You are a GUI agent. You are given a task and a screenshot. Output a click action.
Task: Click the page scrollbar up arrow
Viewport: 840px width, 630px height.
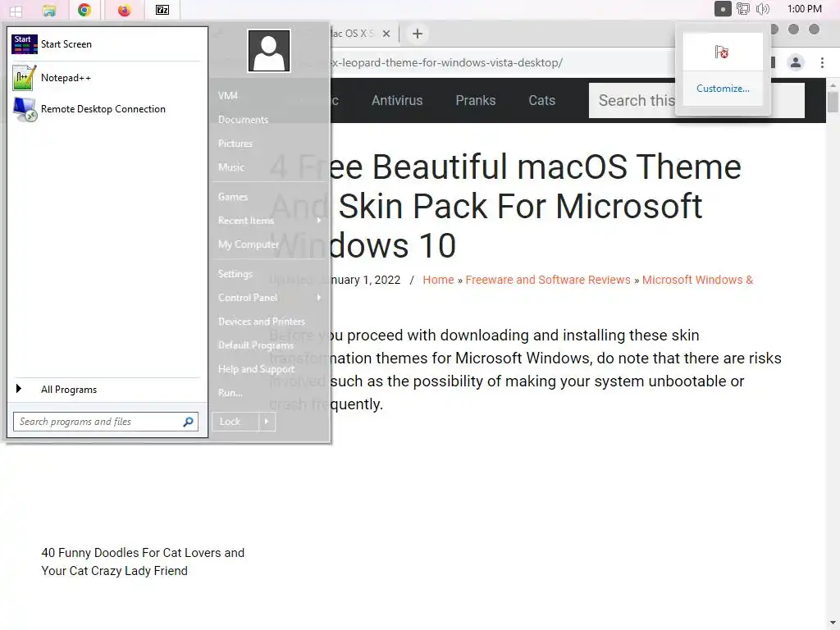point(833,85)
